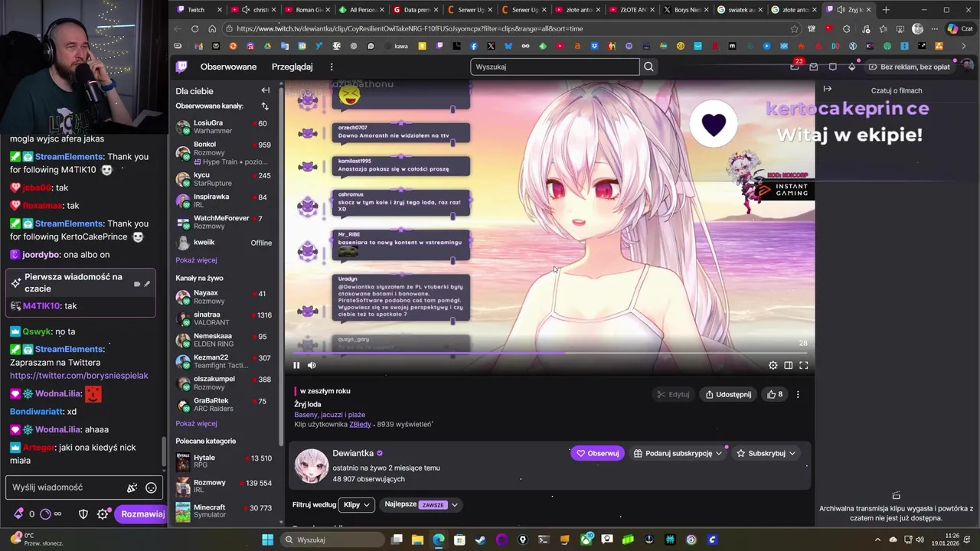Collapse the chat panel arrow
Viewport: 980px width, 551px height.
pos(827,89)
